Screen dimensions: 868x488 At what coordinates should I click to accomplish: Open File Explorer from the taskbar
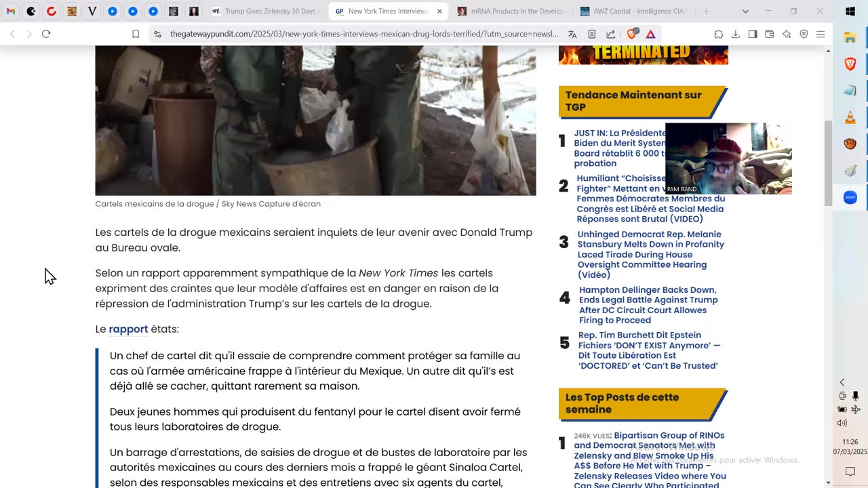(850, 38)
